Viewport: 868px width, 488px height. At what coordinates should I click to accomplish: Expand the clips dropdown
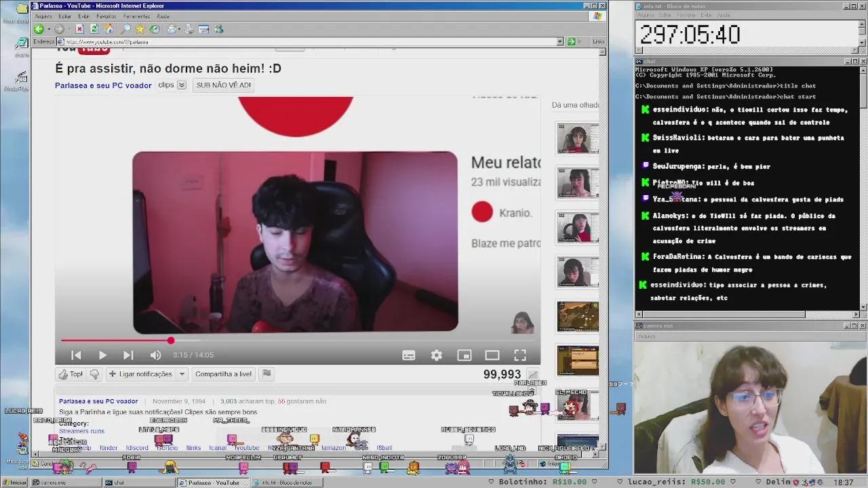[x=182, y=85]
